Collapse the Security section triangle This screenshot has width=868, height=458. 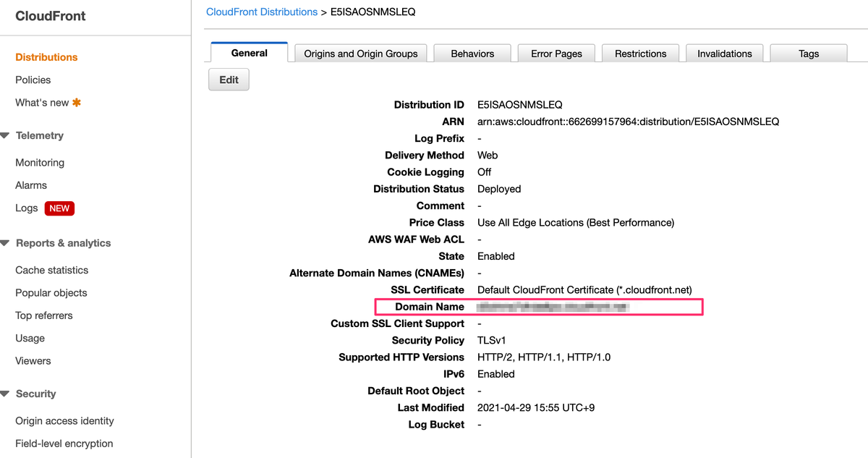(x=5, y=394)
